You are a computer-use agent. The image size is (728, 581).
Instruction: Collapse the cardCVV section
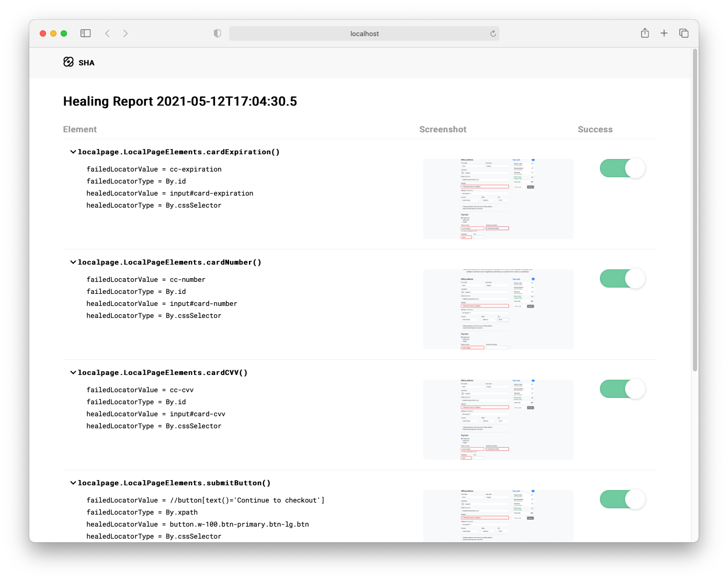73,372
